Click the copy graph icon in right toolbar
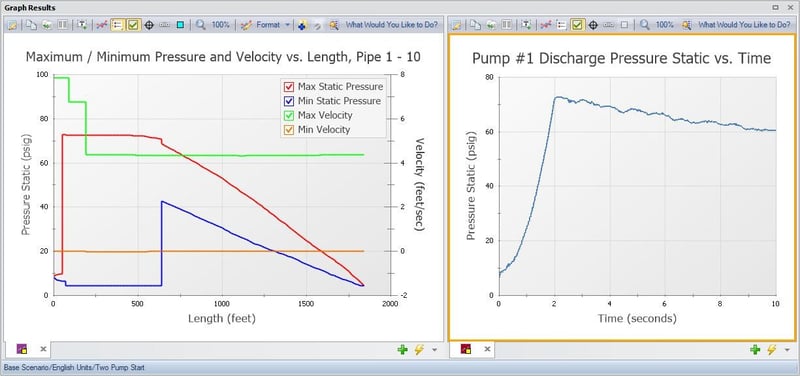 [x=476, y=24]
